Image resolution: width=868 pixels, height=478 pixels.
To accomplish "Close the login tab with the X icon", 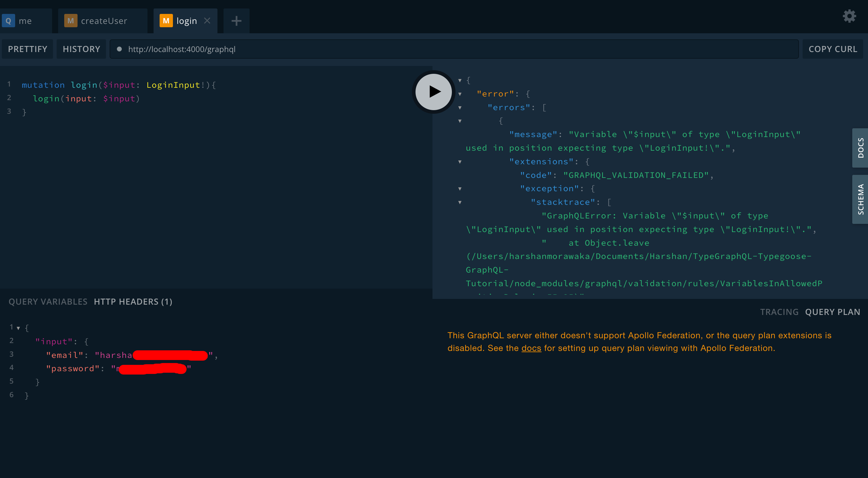I will (x=207, y=21).
